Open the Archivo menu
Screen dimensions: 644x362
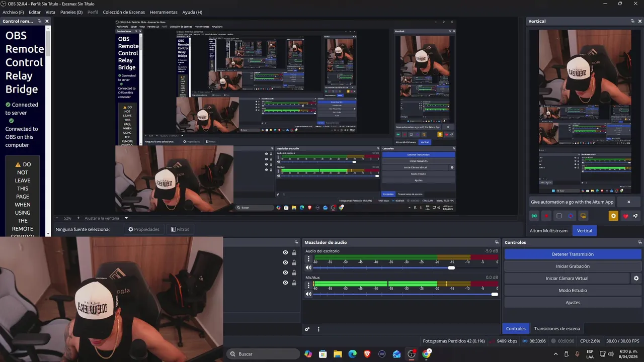(x=13, y=12)
